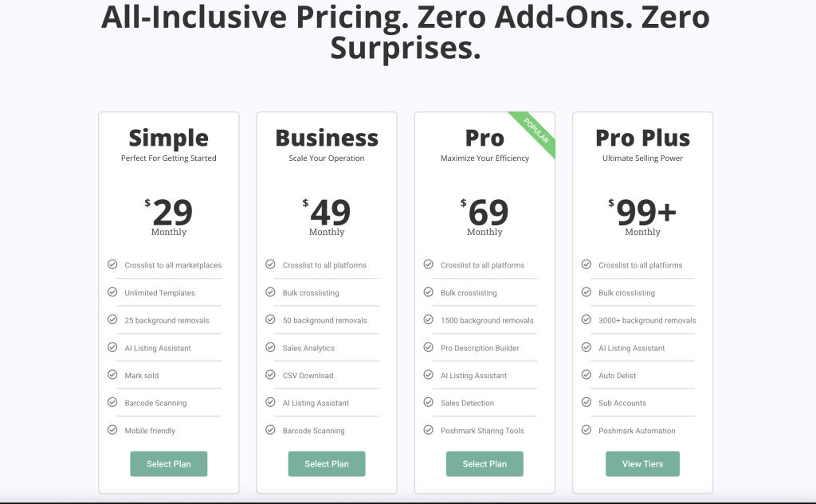Click the Poshmark Automation feature text

[x=637, y=431]
